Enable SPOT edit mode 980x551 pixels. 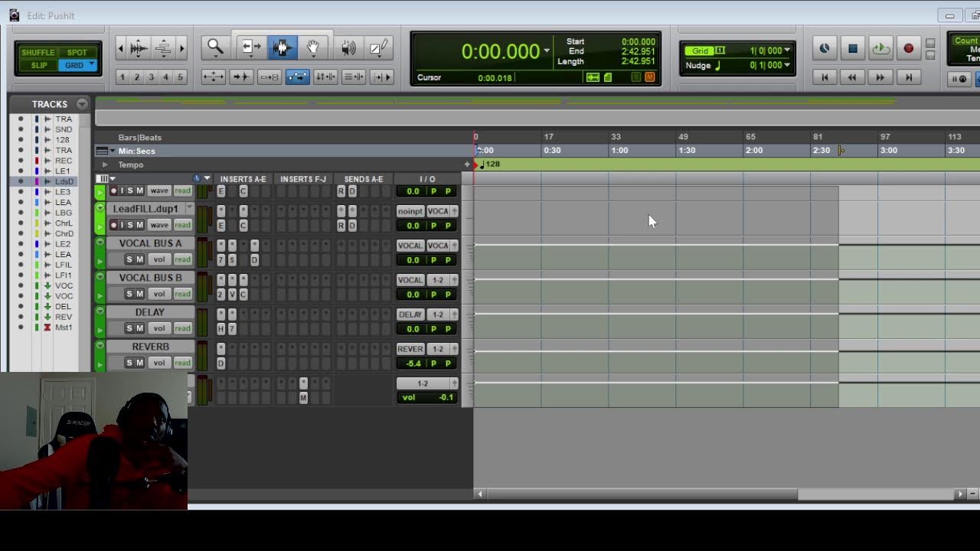click(77, 53)
